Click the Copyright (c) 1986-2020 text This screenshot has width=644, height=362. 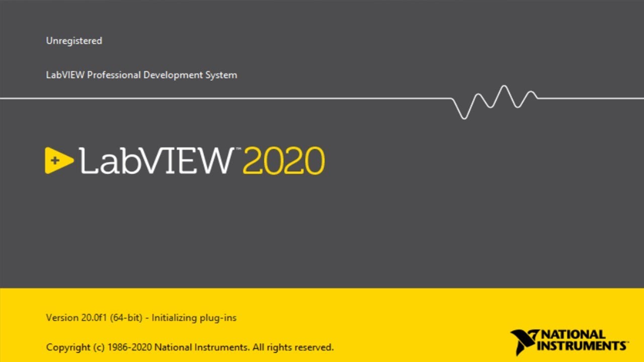99,347
